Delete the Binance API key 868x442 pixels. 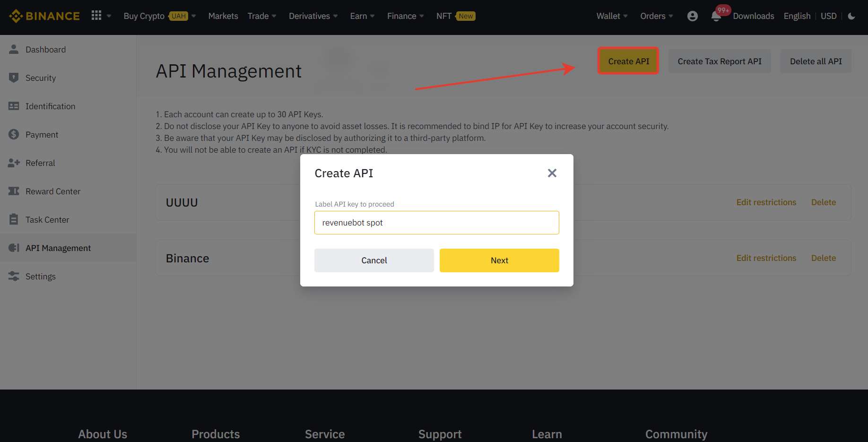(x=824, y=258)
